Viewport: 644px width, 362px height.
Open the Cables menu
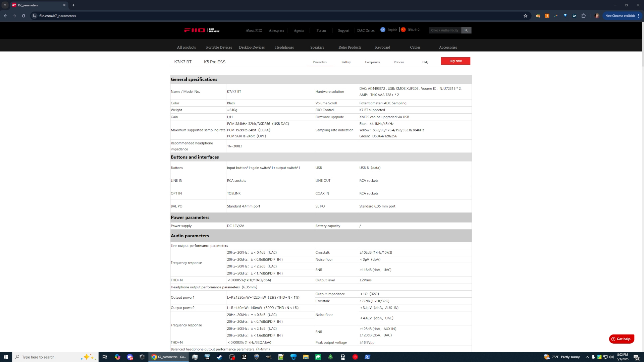[415, 47]
